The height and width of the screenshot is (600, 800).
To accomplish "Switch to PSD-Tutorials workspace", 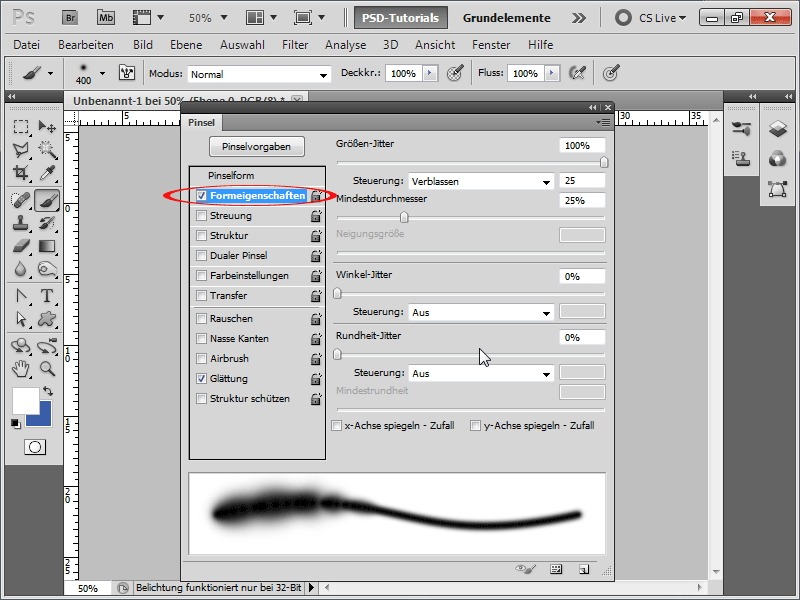I will (x=401, y=18).
